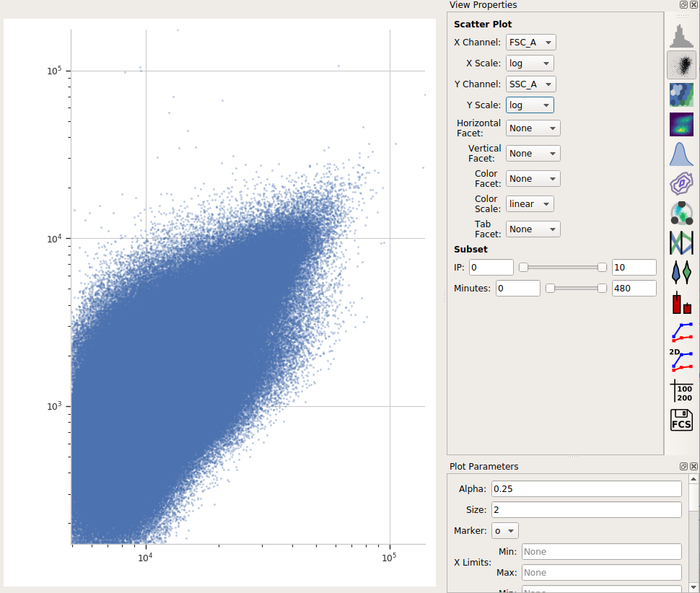Image resolution: width=700 pixels, height=593 pixels.
Task: Click the Minutes range slider right handle
Action: pos(603,289)
